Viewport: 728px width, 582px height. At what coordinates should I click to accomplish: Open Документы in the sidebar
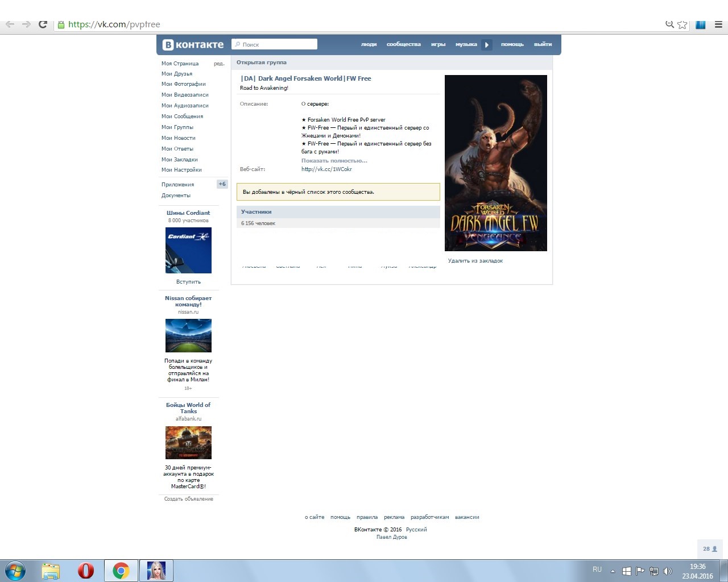(176, 196)
